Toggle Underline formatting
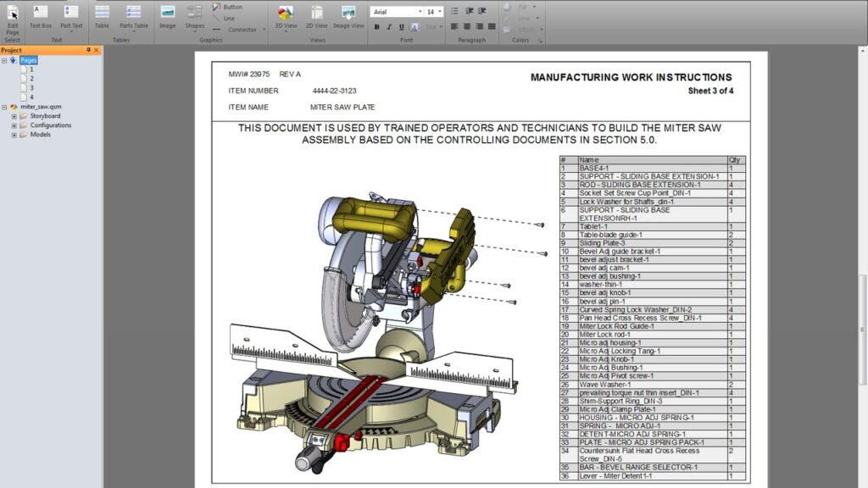868x488 pixels. [401, 27]
